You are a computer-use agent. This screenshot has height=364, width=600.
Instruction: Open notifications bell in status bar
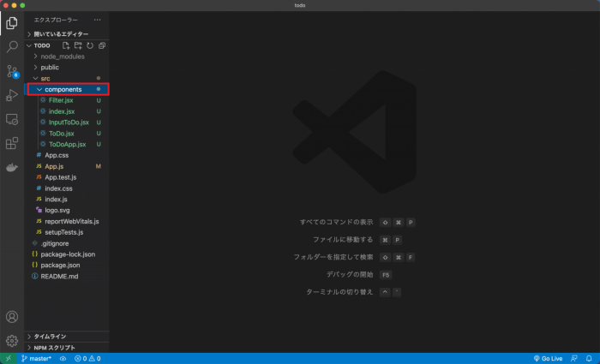click(x=589, y=358)
